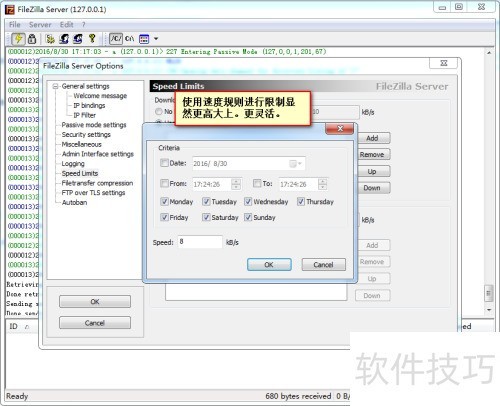Uncheck the Saturday checkbox

point(206,217)
